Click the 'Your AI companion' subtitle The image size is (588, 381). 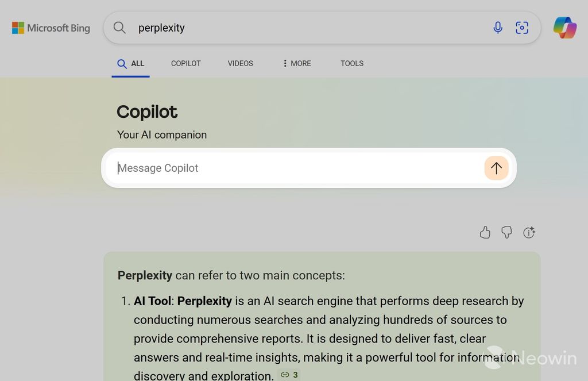[x=162, y=134]
